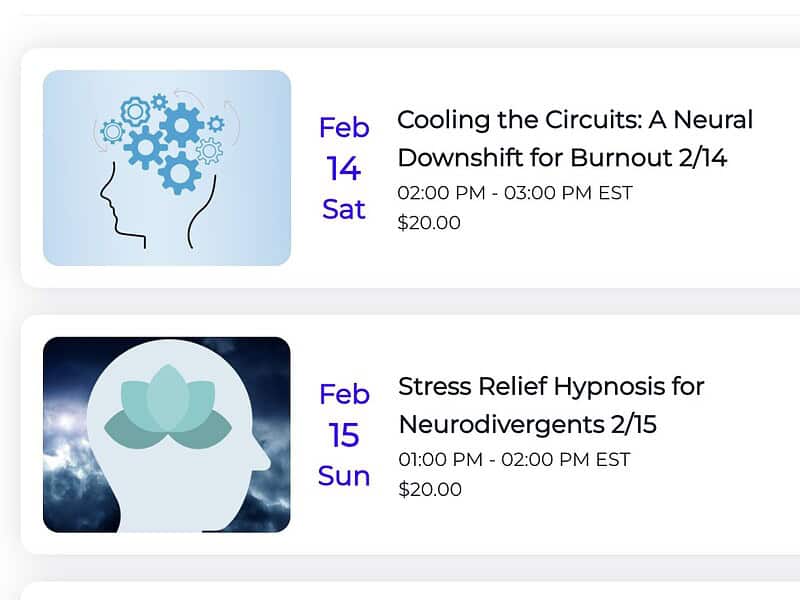Click the "Feb" label above date 14
This screenshot has height=600, width=800.
coord(344,128)
